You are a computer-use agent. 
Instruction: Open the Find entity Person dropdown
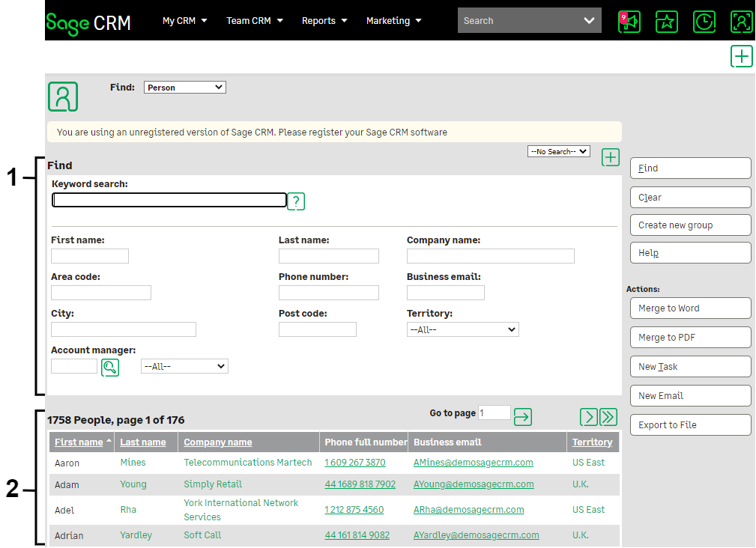coord(184,88)
